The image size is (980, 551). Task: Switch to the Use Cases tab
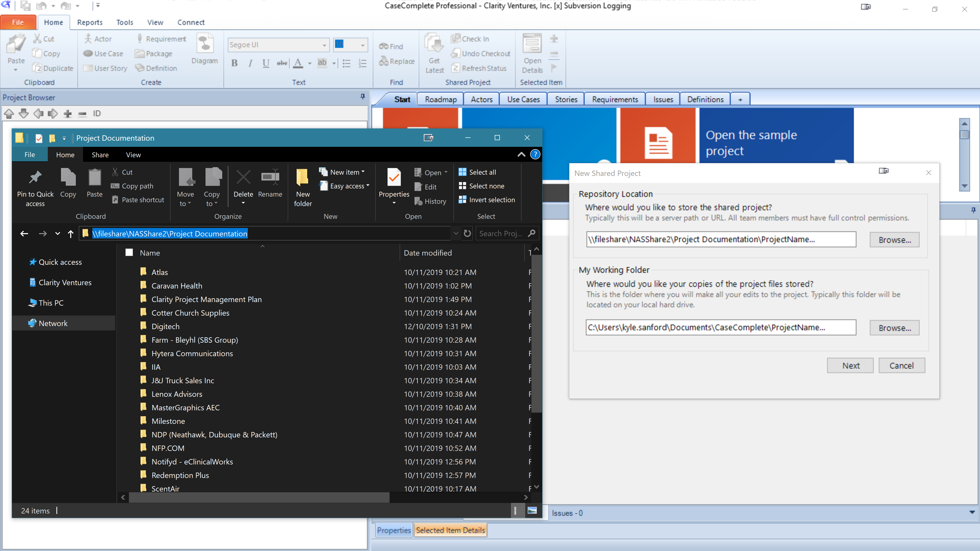tap(524, 99)
